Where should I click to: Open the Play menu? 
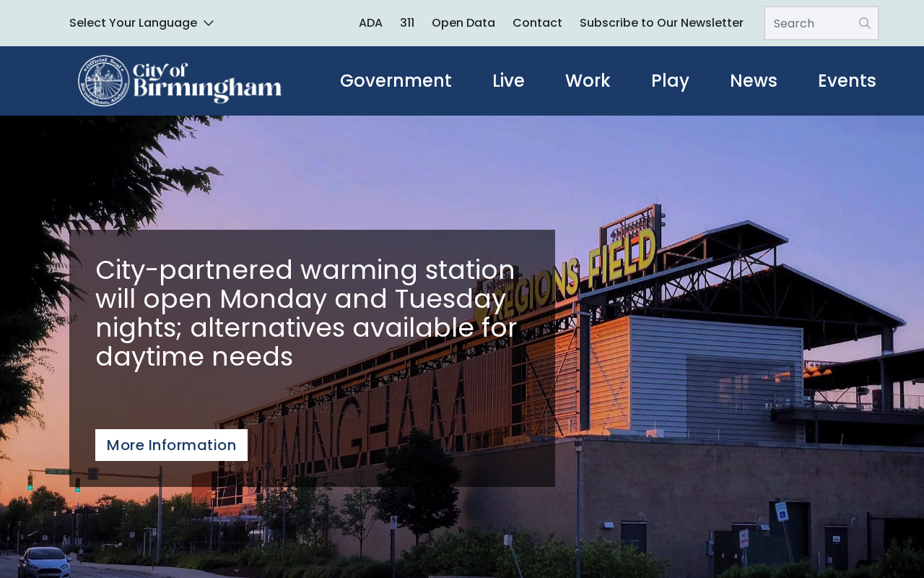point(670,81)
